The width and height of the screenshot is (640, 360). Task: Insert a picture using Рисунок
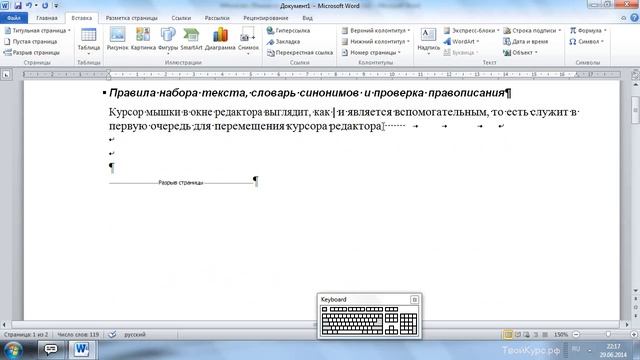pyautogui.click(x=118, y=39)
